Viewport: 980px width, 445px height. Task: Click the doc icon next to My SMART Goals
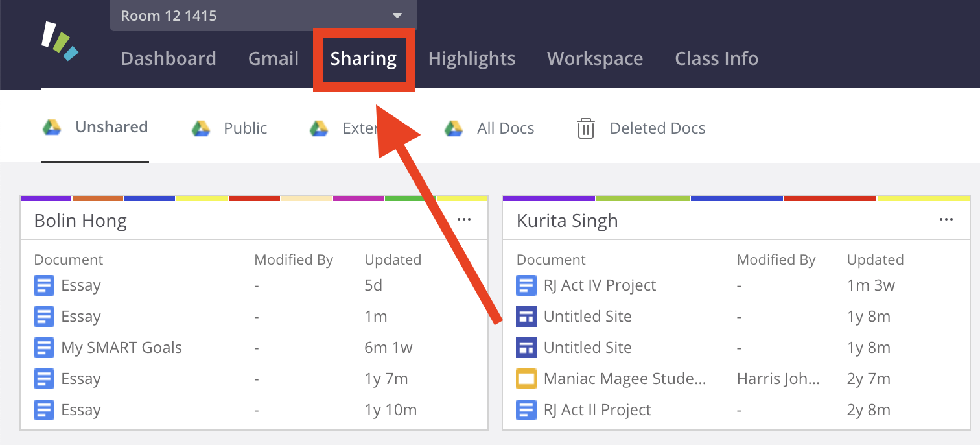[x=44, y=348]
